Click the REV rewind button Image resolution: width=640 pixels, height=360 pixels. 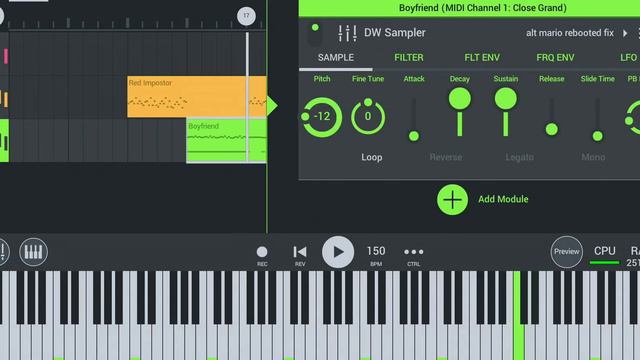[300, 252]
